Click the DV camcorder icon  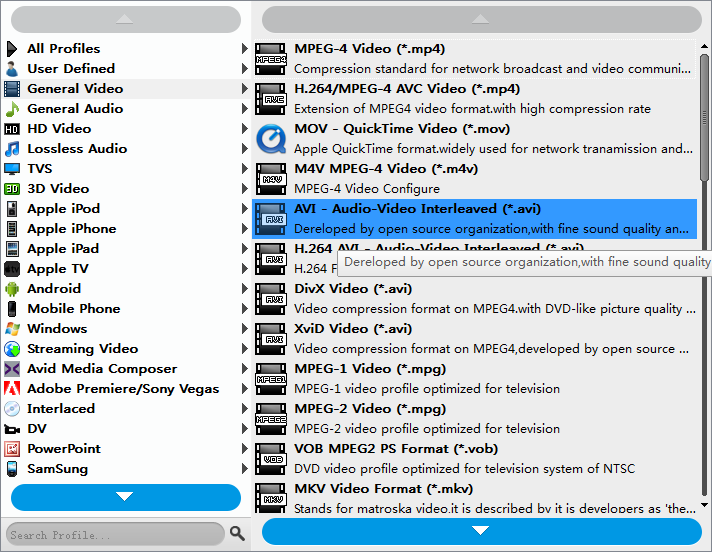(12, 429)
